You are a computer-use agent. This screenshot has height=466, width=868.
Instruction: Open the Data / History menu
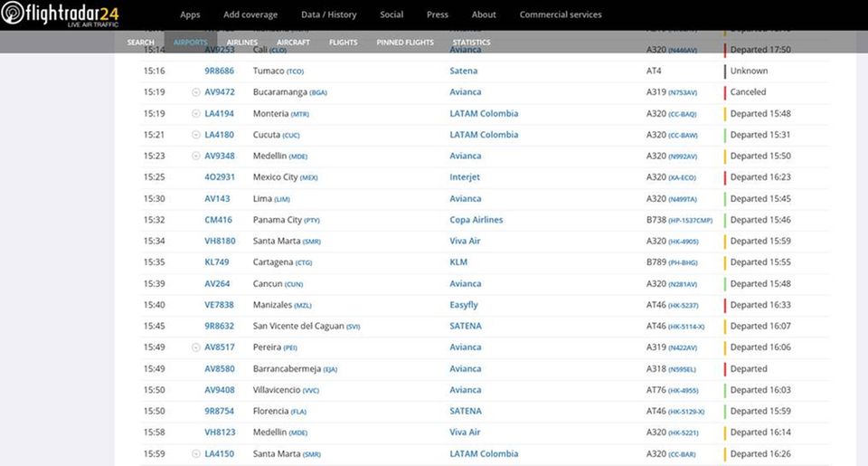click(x=328, y=14)
